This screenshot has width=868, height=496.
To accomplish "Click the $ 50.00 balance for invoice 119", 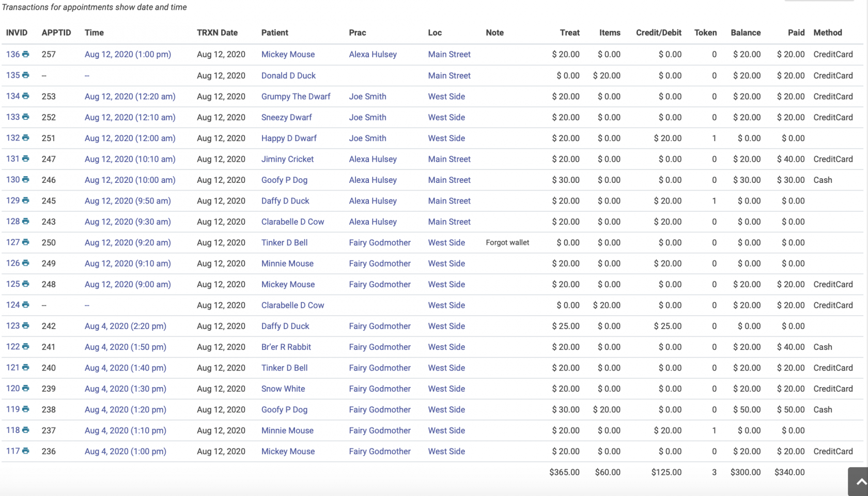I will (747, 410).
